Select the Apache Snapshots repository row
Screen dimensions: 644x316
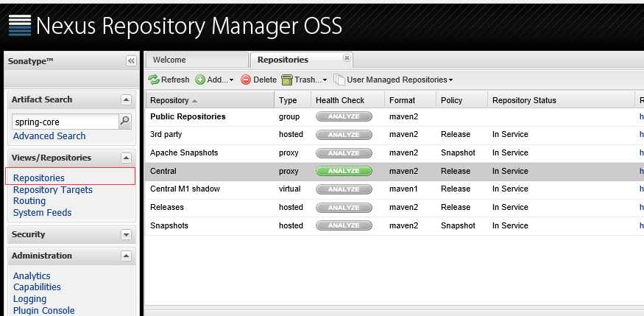tap(394, 153)
